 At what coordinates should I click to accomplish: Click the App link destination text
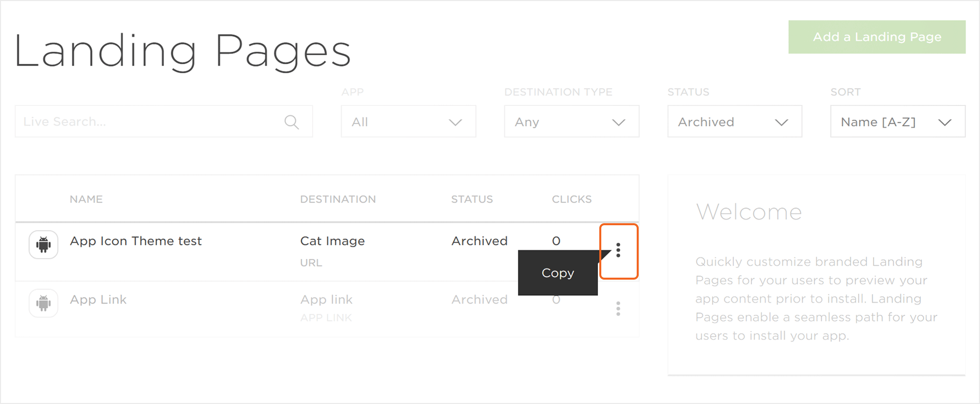click(326, 300)
